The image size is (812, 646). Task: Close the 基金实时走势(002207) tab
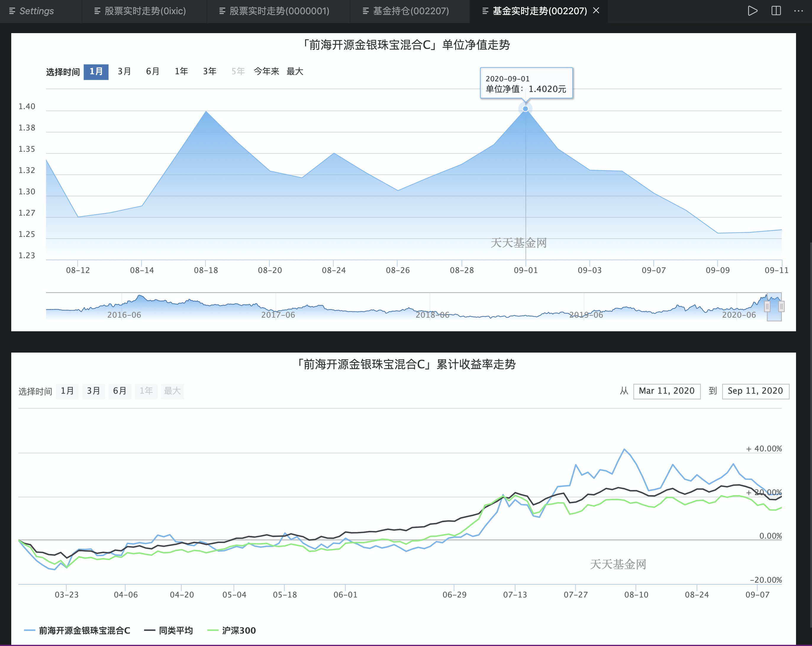coord(596,11)
